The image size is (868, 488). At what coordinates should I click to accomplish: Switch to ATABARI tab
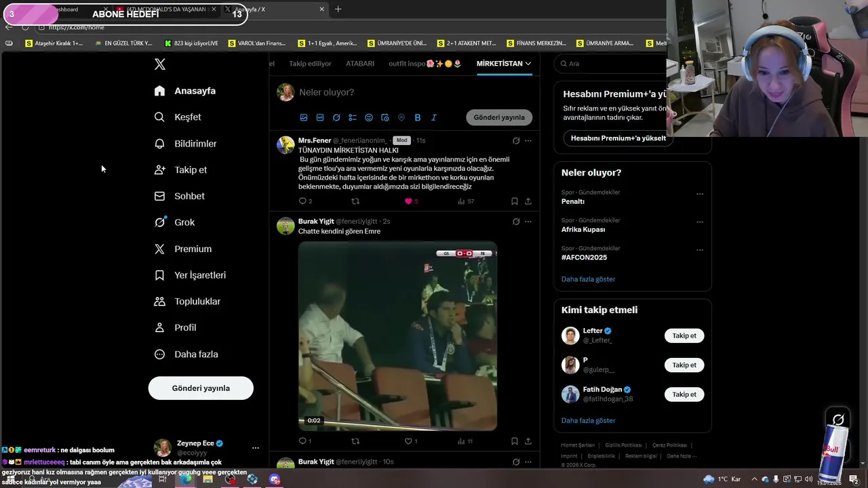click(x=360, y=64)
